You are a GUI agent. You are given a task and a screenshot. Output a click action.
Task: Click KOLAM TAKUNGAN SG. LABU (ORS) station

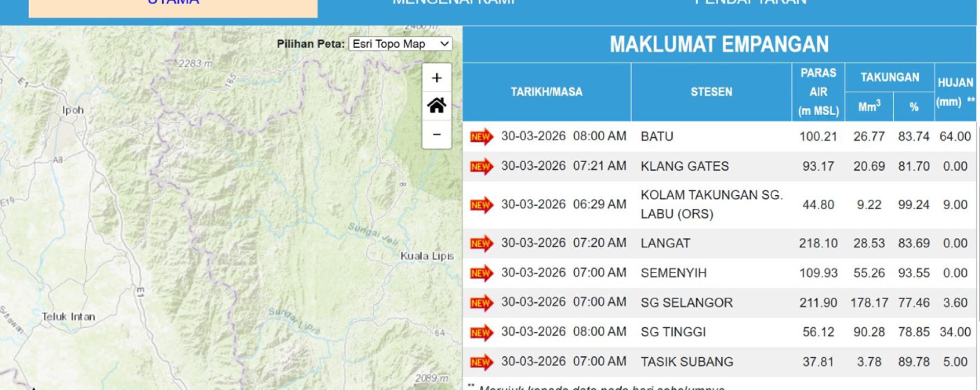click(x=711, y=204)
